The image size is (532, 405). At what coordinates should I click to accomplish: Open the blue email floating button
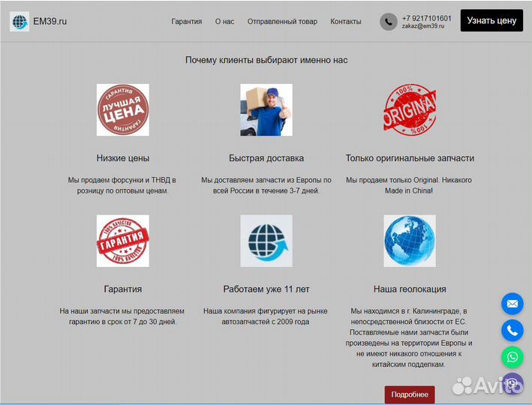point(512,304)
